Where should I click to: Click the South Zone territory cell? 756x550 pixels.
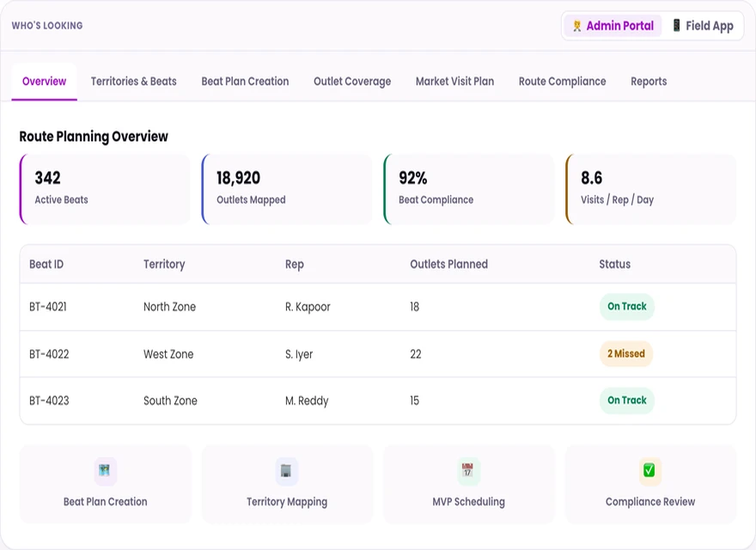pyautogui.click(x=170, y=401)
